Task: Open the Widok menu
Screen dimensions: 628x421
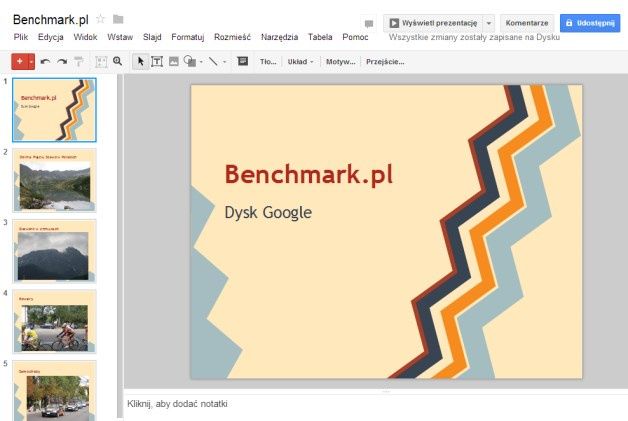Action: 85,37
